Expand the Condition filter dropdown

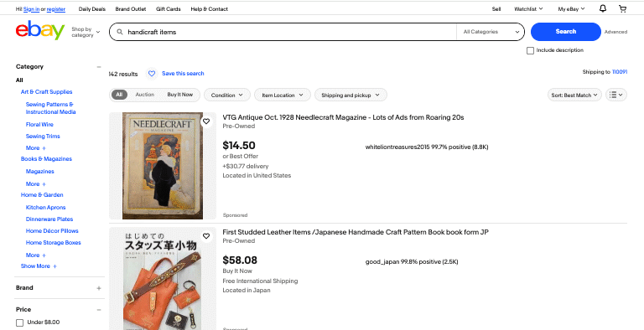pos(227,95)
